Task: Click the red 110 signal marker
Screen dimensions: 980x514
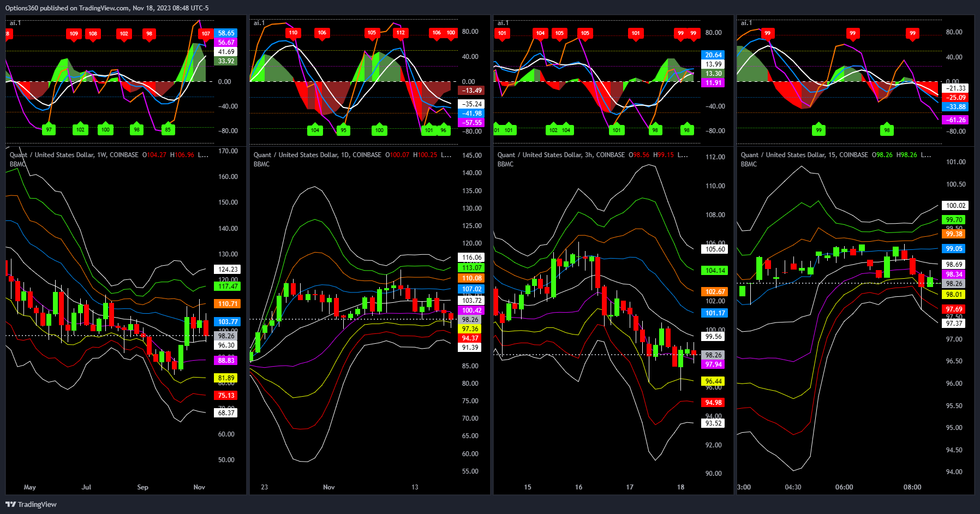Action: 293,33
